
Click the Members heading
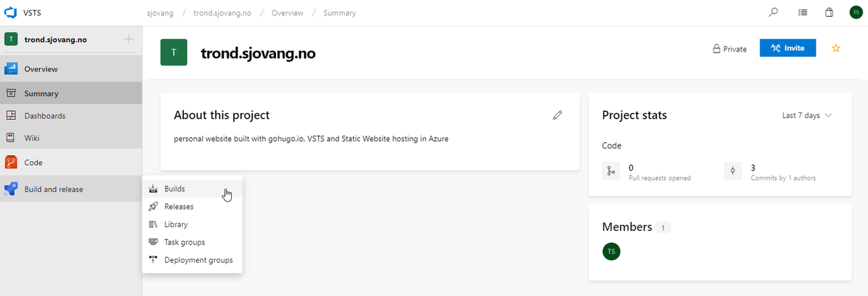point(627,227)
